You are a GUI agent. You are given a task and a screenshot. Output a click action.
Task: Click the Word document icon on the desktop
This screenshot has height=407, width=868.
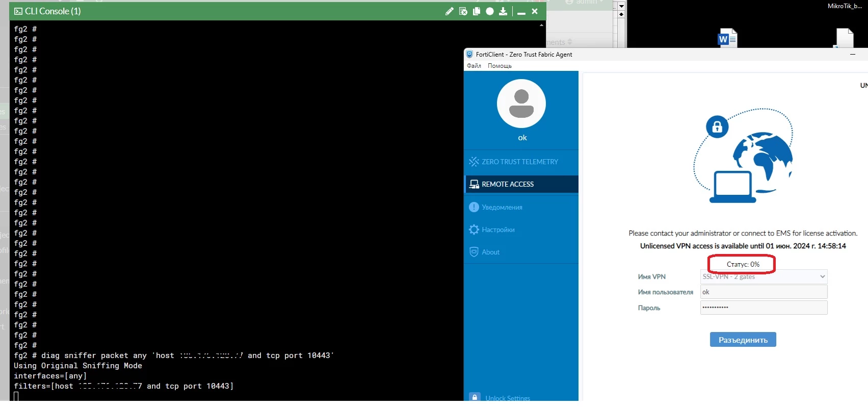pyautogui.click(x=727, y=38)
